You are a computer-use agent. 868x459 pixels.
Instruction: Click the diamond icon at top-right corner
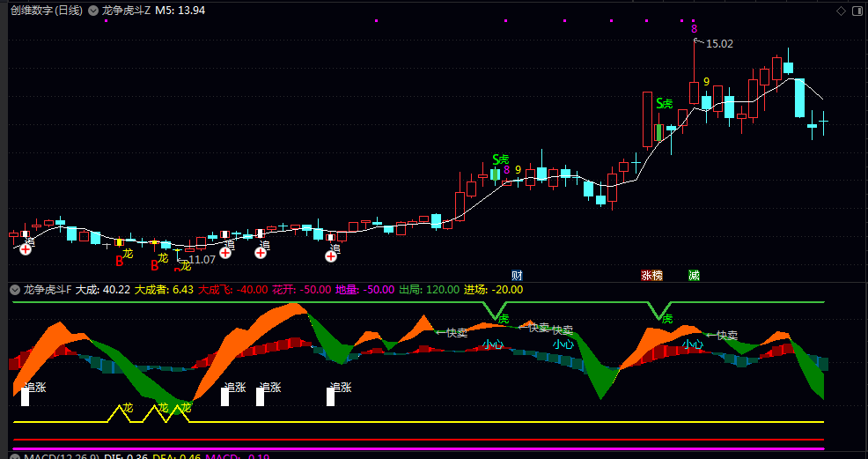pos(842,11)
